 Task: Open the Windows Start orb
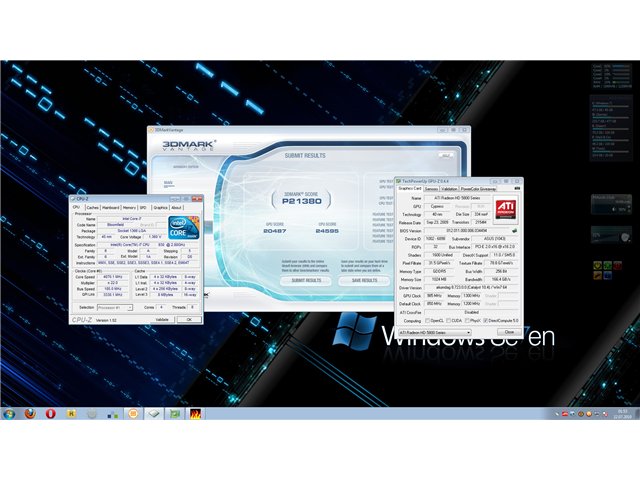(9, 414)
